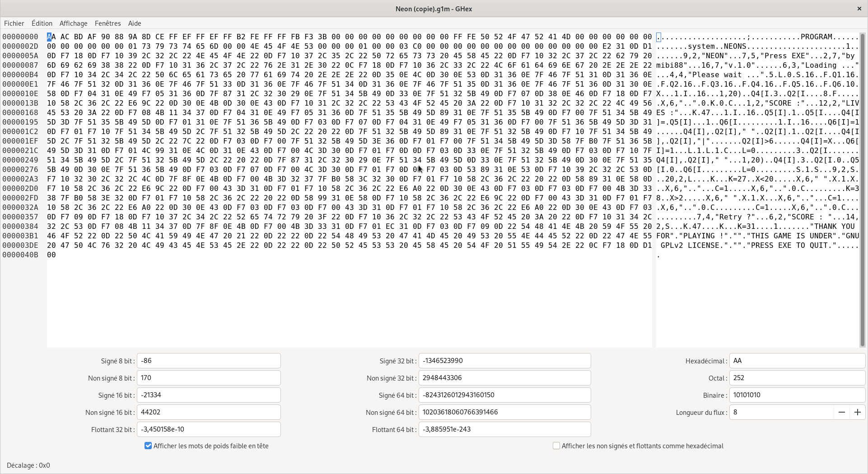The width and height of the screenshot is (868, 474).
Task: Click 'PROGRAM' in the ASCII pane
Action: pos(817,37)
